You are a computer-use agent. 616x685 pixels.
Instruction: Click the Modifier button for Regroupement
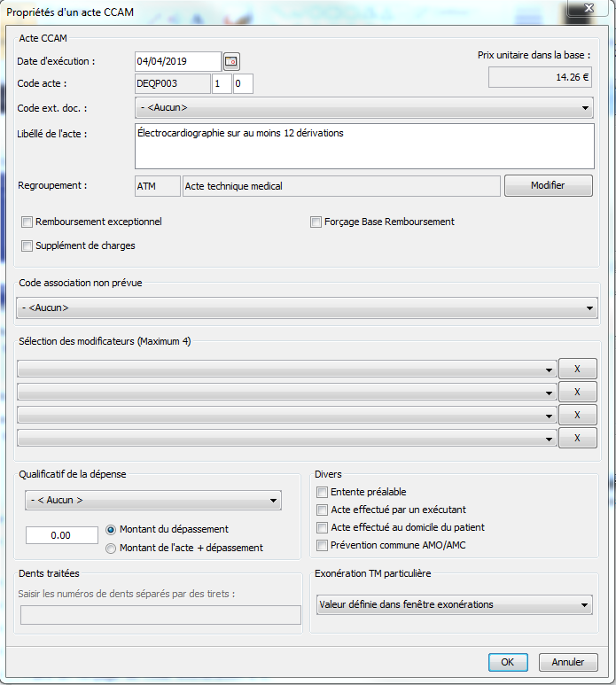[x=548, y=185]
